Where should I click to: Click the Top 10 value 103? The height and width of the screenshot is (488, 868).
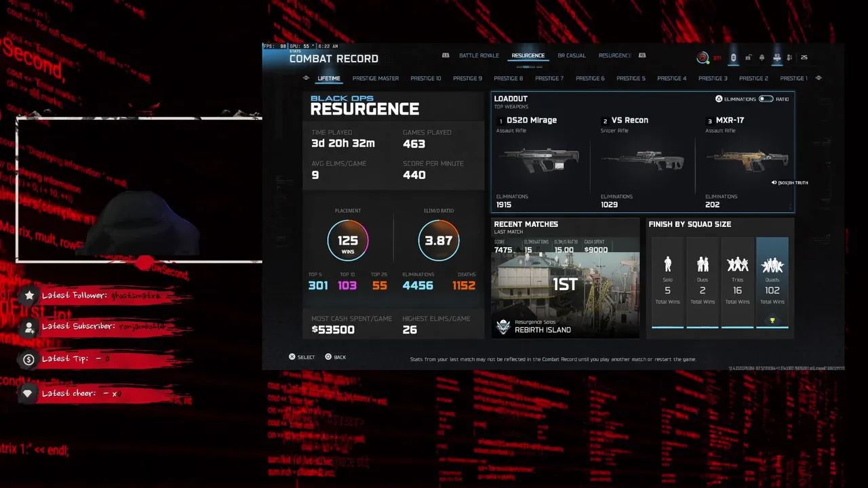347,285
